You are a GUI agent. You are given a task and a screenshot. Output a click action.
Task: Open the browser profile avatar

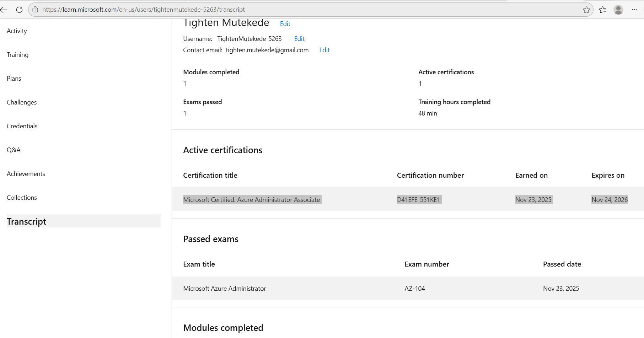(618, 10)
